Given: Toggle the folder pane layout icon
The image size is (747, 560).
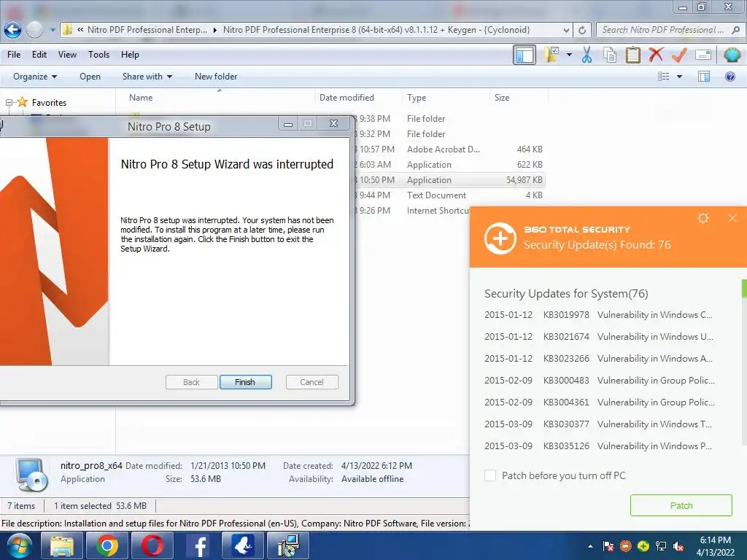Looking at the screenshot, I should (x=525, y=55).
